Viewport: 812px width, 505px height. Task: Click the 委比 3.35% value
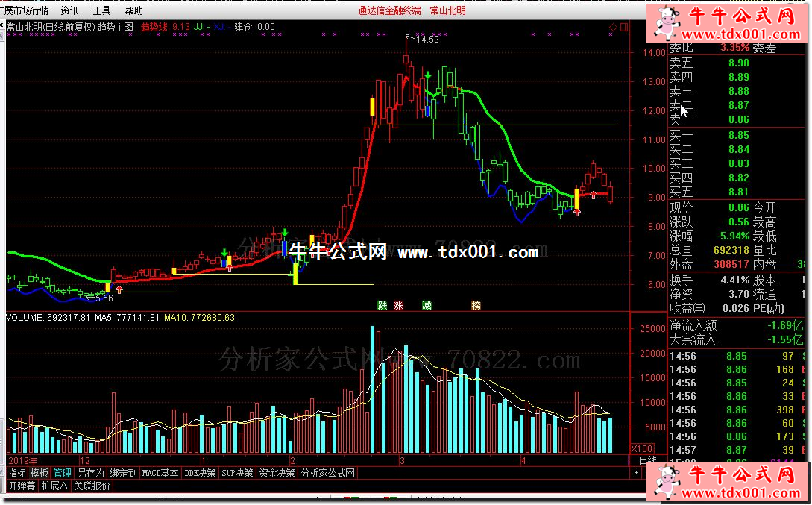[735, 48]
